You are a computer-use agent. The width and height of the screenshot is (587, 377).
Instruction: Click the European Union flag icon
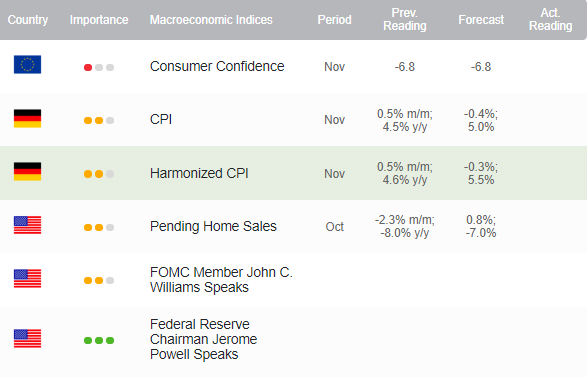pos(27,64)
